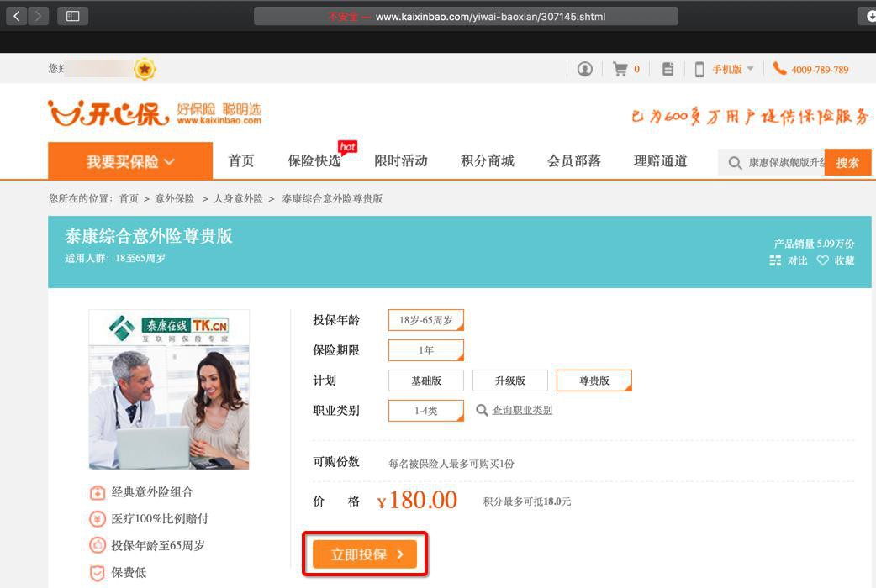Choose the 基础版 plan
The width and height of the screenshot is (876, 588).
click(425, 381)
